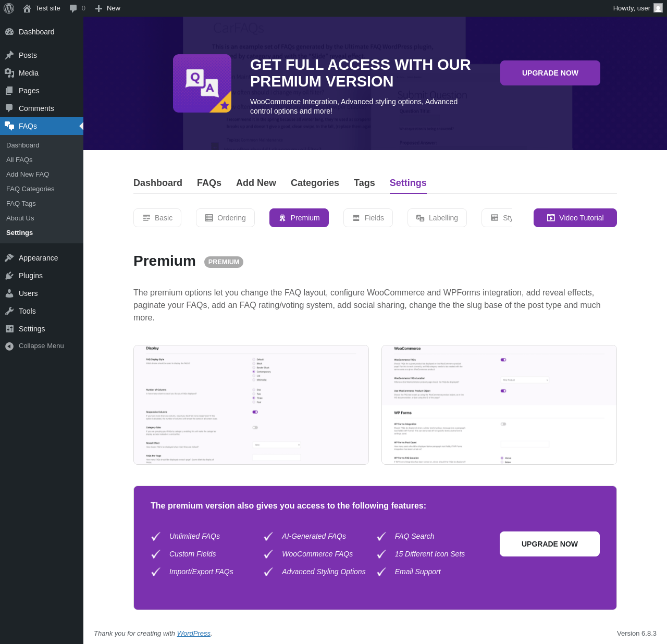Open the comments bubble icon in admin bar
The height and width of the screenshot is (644, 667).
(73, 8)
